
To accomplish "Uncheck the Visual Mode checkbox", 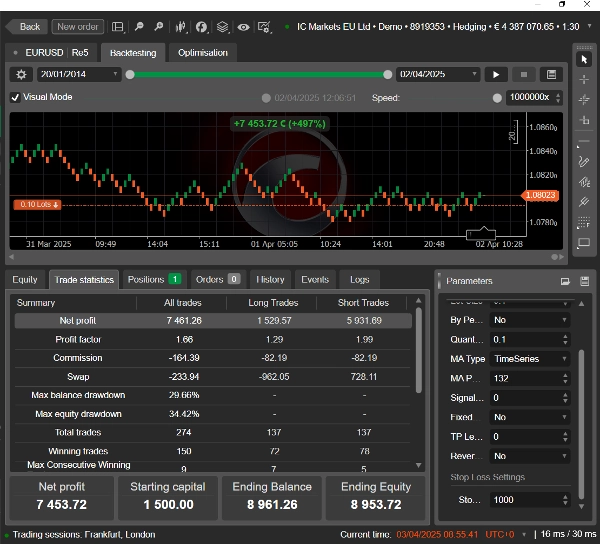I will point(15,97).
